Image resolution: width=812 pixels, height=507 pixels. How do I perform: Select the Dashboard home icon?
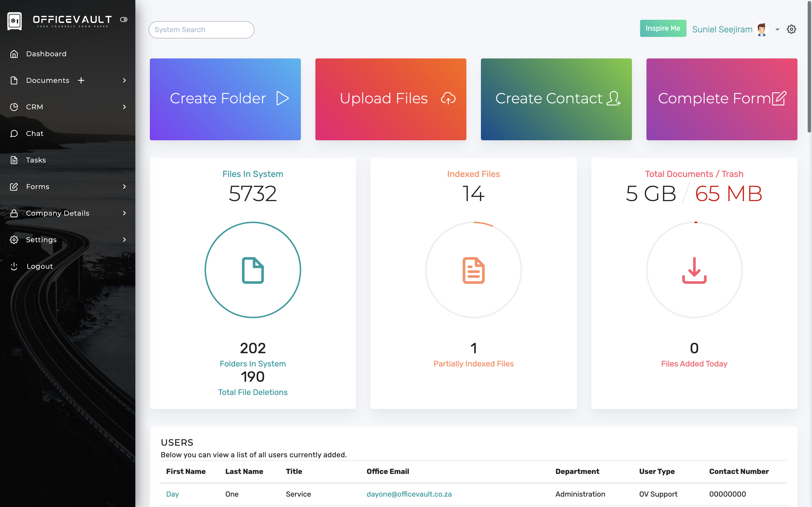(x=14, y=54)
